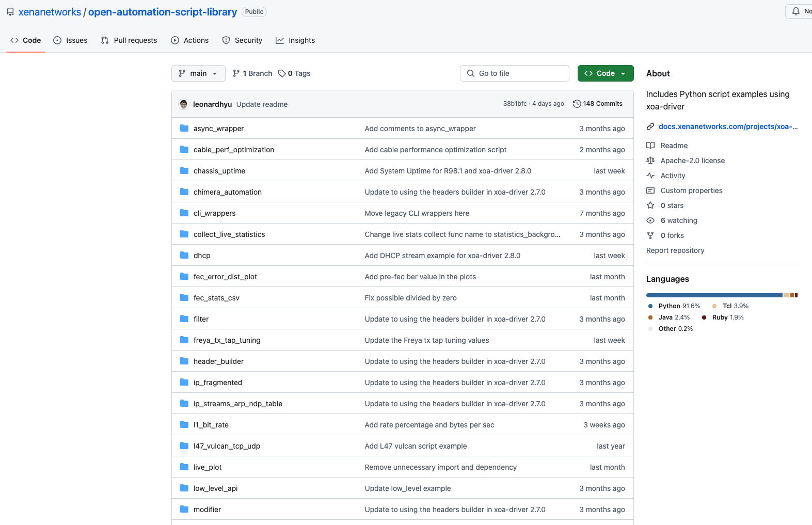The image size is (812, 525).
Task: Click the Java 2.4% language link
Action: [668, 317]
